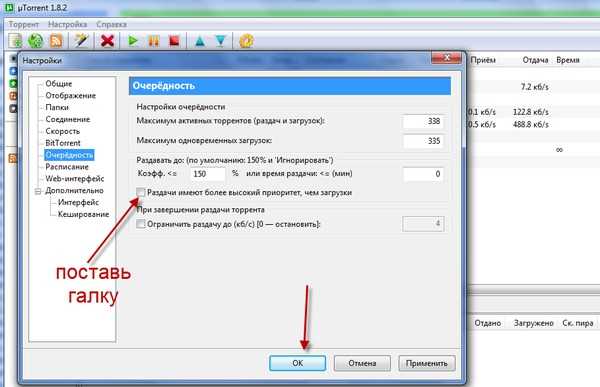Select Расписание in settings tree

(67, 167)
